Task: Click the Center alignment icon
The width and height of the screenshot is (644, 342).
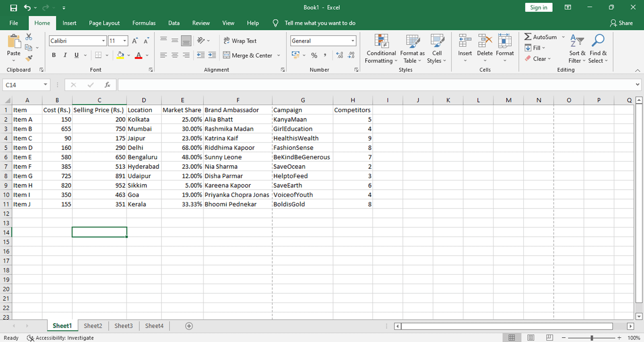Action: [175, 55]
